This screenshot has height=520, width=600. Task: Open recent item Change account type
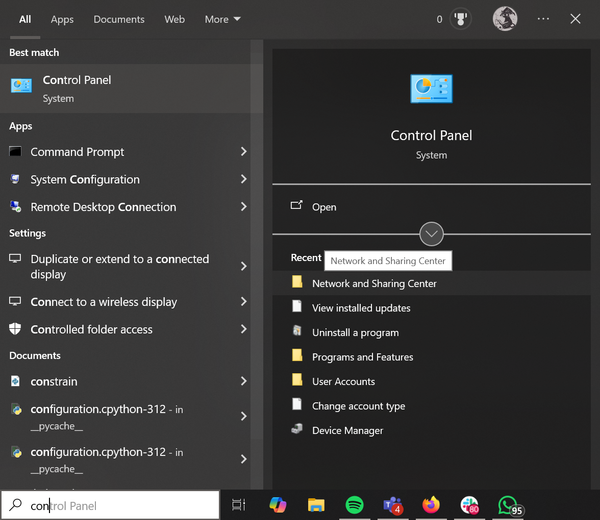point(431,406)
